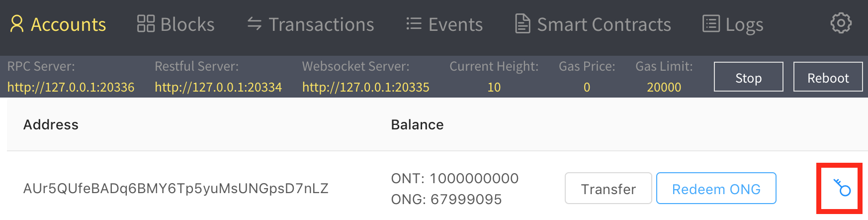Click the settings gear icon
This screenshot has width=868, height=220.
841,23
